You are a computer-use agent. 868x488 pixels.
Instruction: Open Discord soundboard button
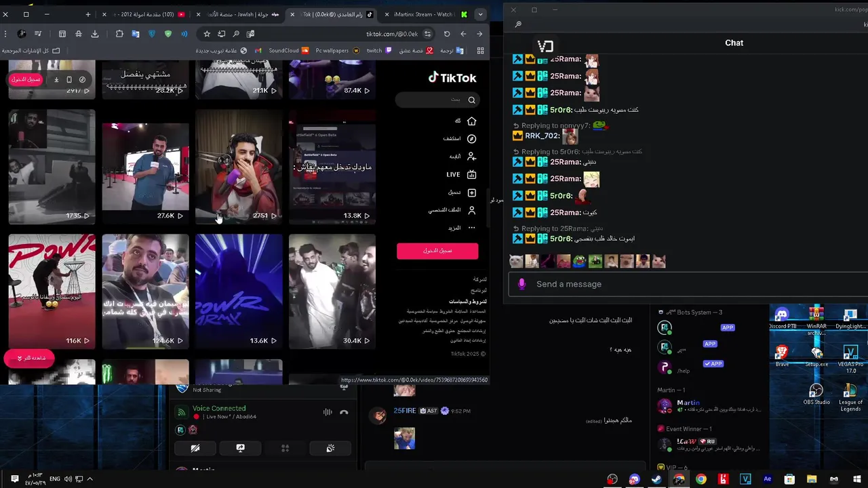click(x=330, y=448)
